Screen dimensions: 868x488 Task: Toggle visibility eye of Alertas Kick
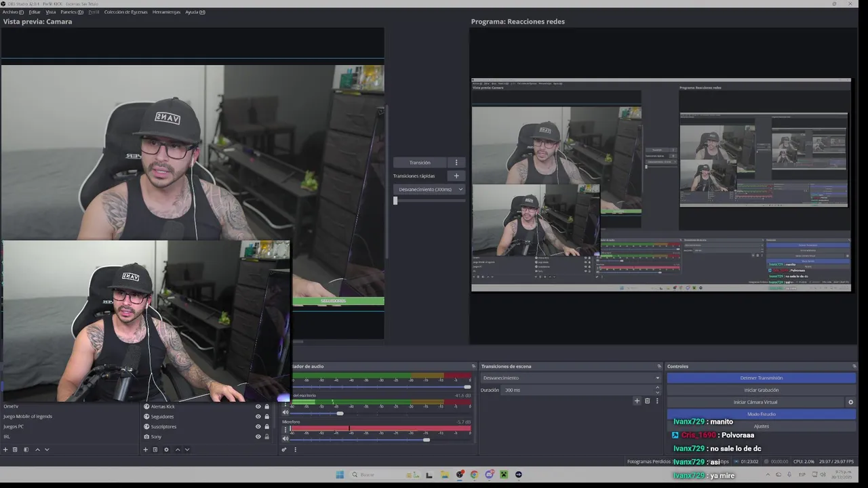point(258,407)
